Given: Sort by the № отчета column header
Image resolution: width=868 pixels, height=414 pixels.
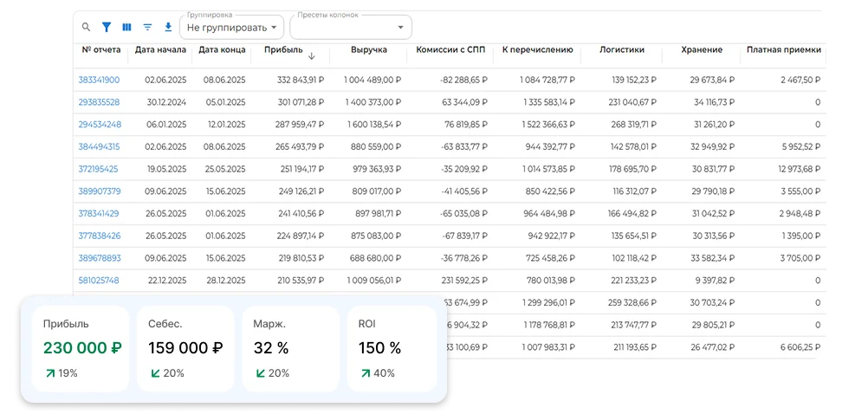Looking at the screenshot, I should tap(100, 49).
